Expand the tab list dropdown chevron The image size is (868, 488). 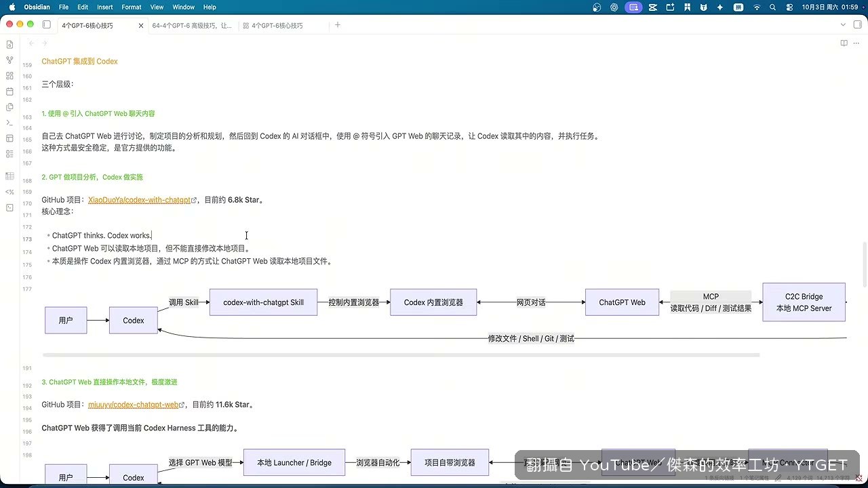(843, 25)
